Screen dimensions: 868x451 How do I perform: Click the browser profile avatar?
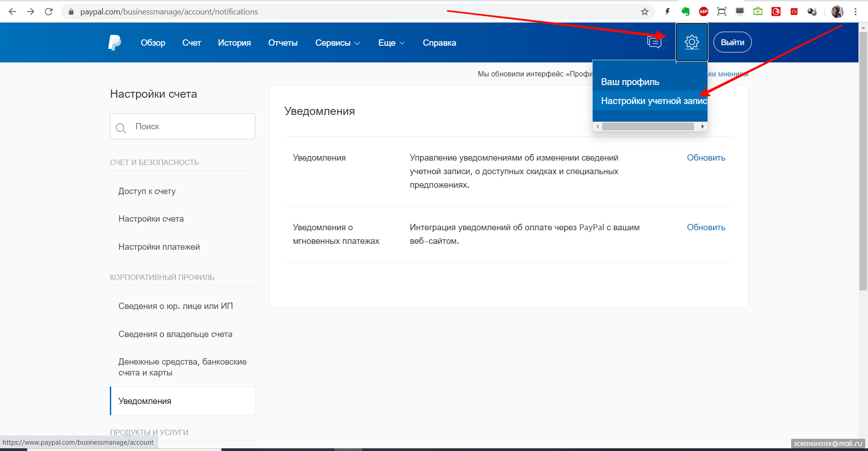[x=837, y=12]
